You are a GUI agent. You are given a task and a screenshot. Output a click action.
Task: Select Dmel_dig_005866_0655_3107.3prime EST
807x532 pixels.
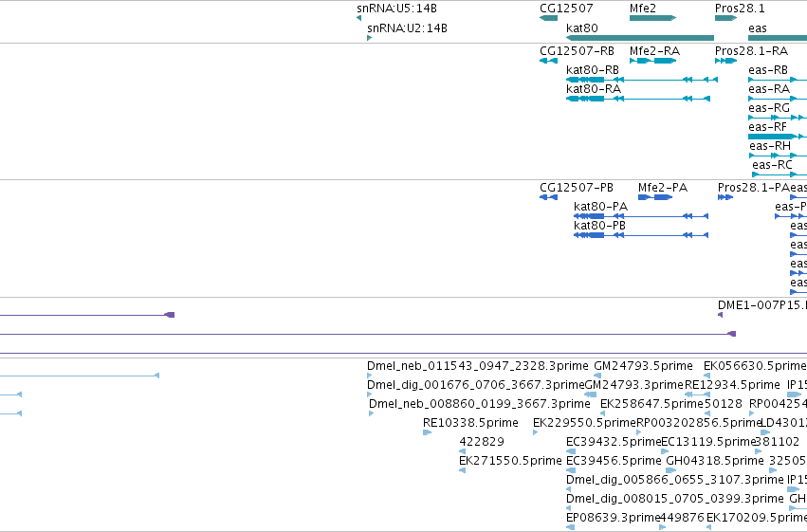568,490
